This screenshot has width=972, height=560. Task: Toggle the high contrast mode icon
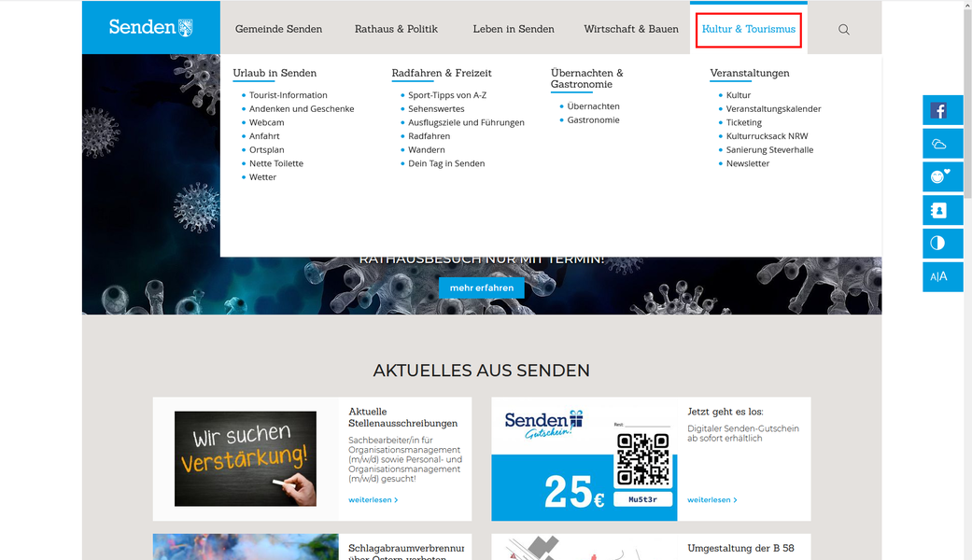[942, 244]
